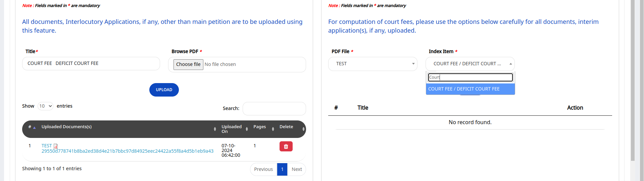Click the PDF icon next to TEST
This screenshot has height=181, width=644.
click(x=56, y=146)
